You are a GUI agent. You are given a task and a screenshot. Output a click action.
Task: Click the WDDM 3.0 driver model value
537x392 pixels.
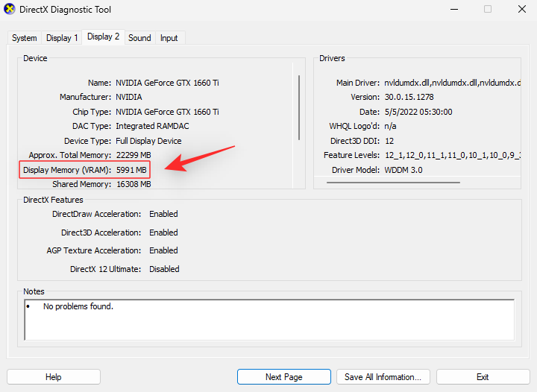click(x=403, y=170)
